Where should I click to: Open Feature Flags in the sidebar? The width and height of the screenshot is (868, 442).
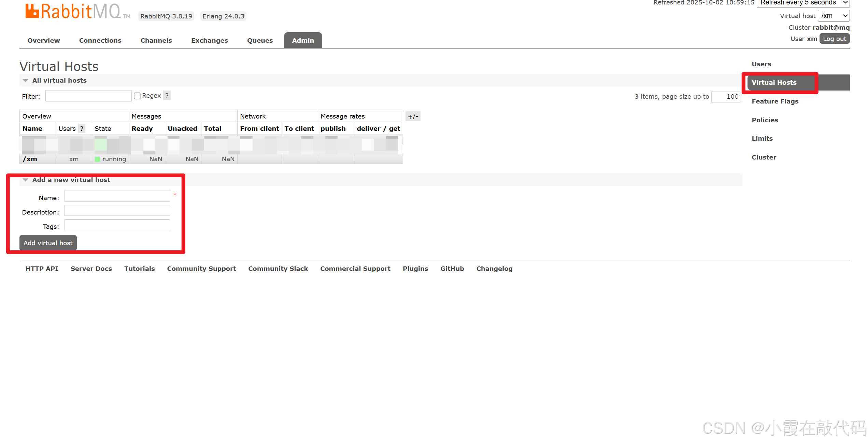click(775, 101)
